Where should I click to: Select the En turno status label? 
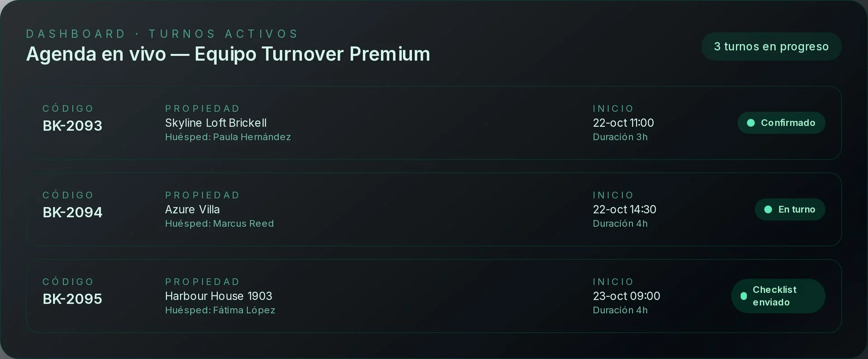pos(797,209)
